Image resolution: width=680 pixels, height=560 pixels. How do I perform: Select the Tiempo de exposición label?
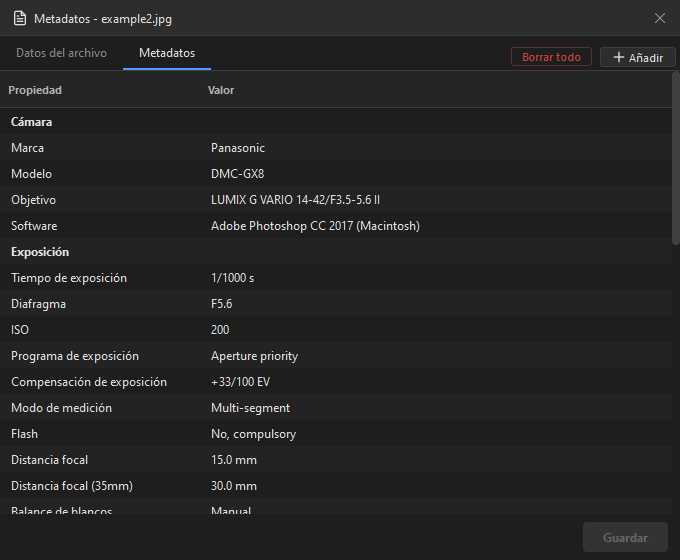point(69,278)
